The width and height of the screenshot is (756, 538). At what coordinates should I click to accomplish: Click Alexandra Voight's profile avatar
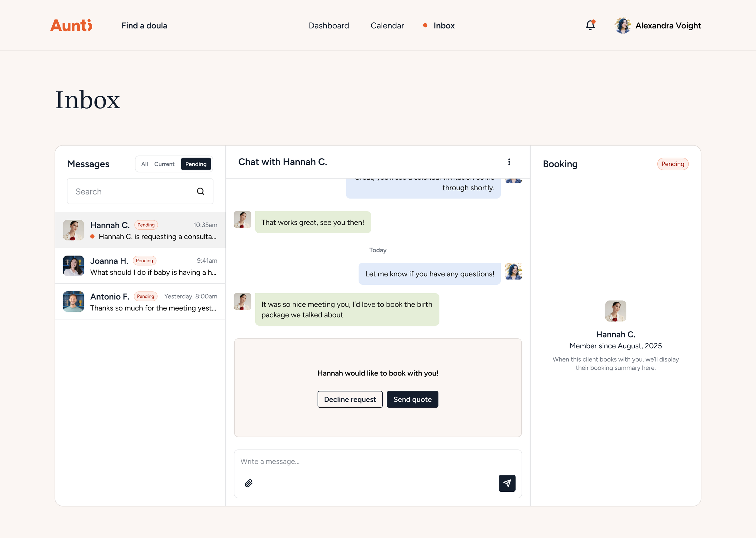coord(623,25)
